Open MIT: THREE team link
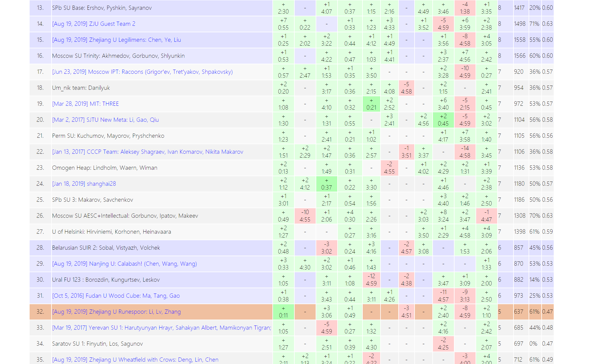 coord(85,104)
